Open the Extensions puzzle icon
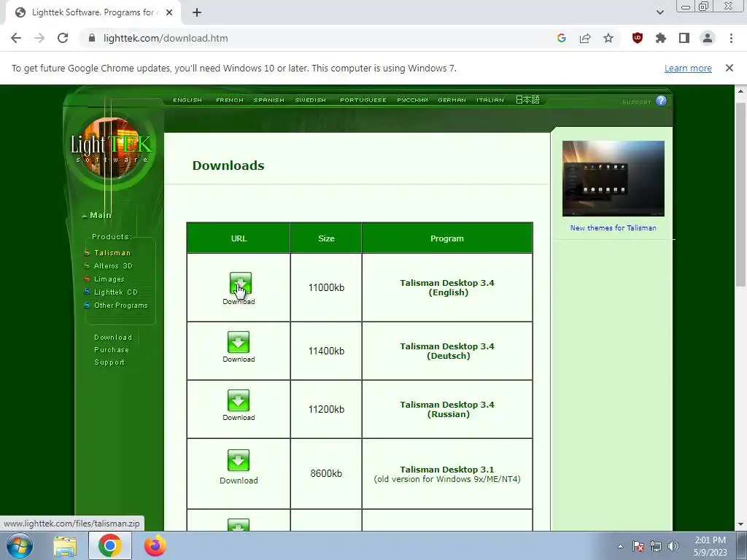The height and width of the screenshot is (560, 747). point(661,38)
